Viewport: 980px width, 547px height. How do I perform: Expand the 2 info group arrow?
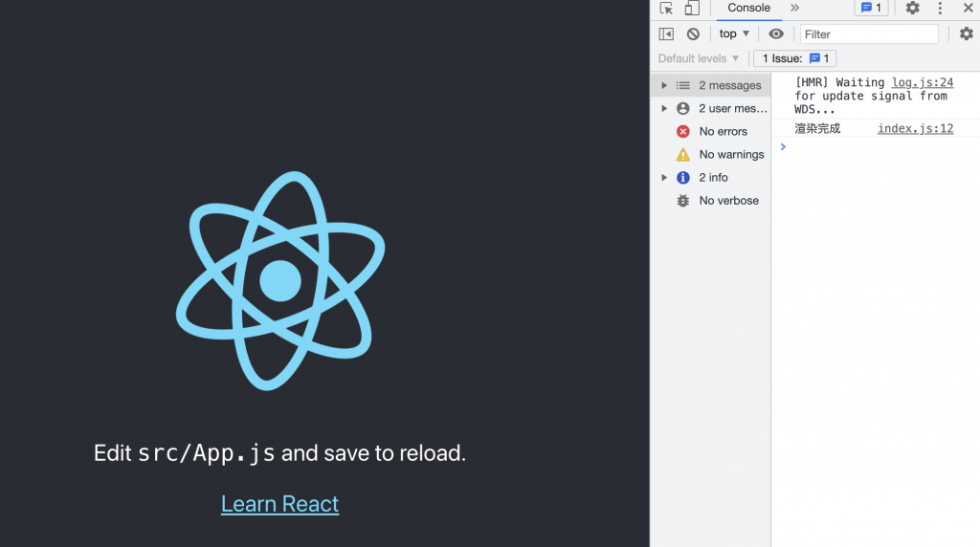tap(664, 178)
